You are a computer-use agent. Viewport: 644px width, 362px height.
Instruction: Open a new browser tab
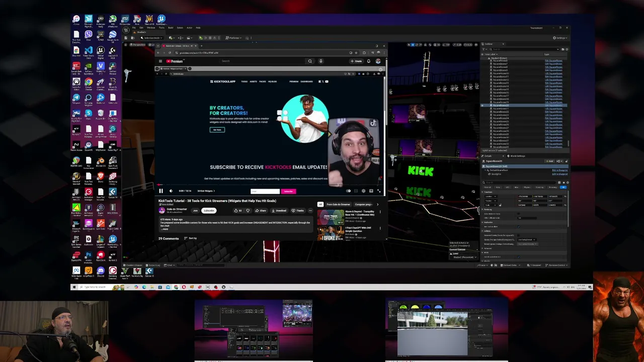click(x=201, y=46)
